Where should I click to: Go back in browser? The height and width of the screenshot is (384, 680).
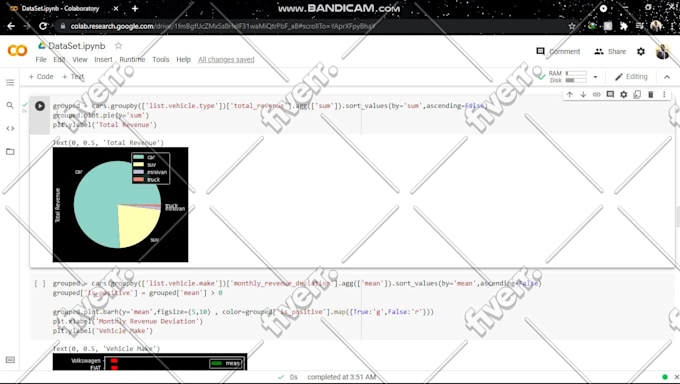coord(11,26)
